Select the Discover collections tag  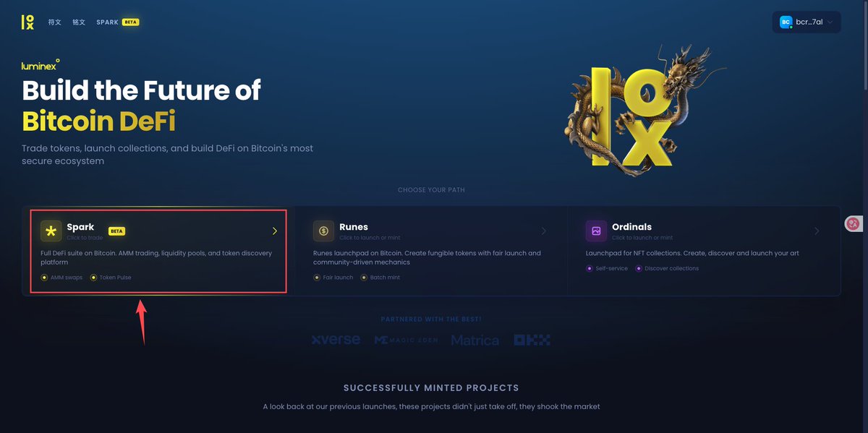(x=667, y=268)
